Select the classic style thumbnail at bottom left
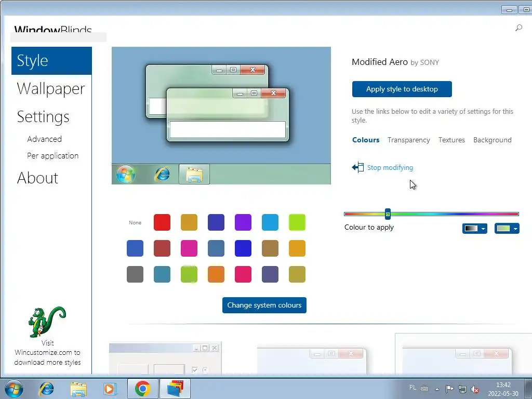Image resolution: width=532 pixels, height=399 pixels. point(165,358)
